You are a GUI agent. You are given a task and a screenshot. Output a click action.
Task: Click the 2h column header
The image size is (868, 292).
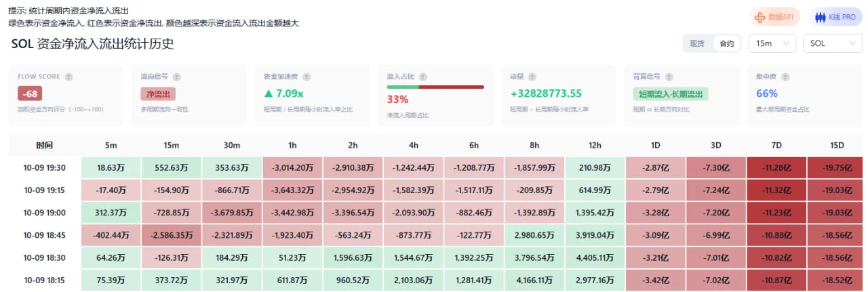point(353,145)
